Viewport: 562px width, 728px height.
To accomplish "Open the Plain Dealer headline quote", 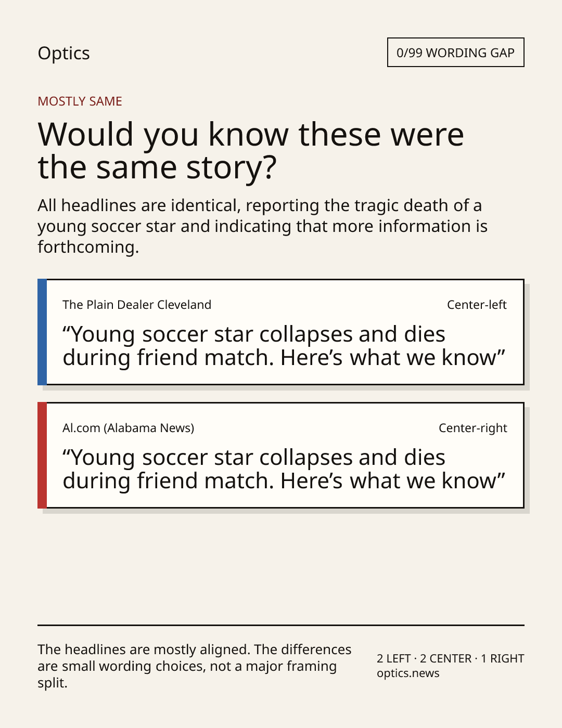I will click(284, 346).
